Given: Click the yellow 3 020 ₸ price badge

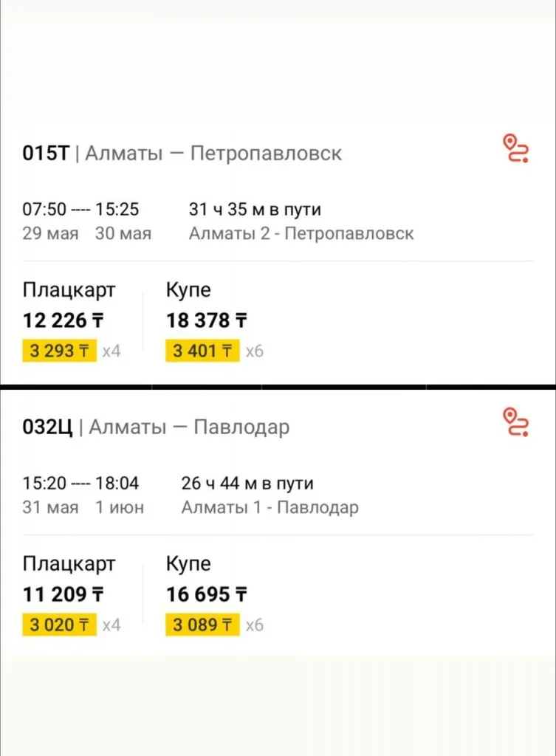Looking at the screenshot, I should click(x=59, y=625).
